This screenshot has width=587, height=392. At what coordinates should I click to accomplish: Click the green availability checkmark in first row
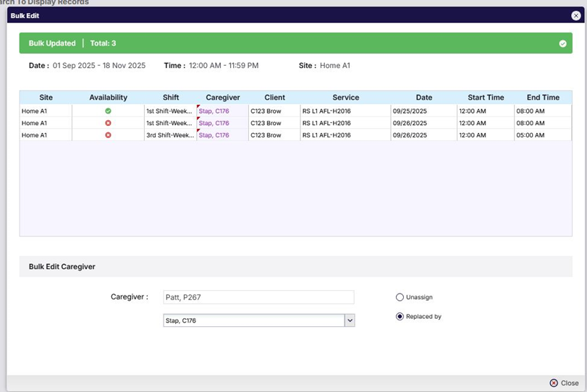pos(108,111)
